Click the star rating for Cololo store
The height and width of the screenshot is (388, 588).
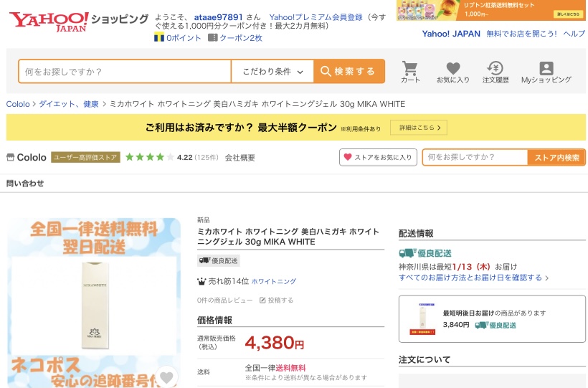coord(150,157)
